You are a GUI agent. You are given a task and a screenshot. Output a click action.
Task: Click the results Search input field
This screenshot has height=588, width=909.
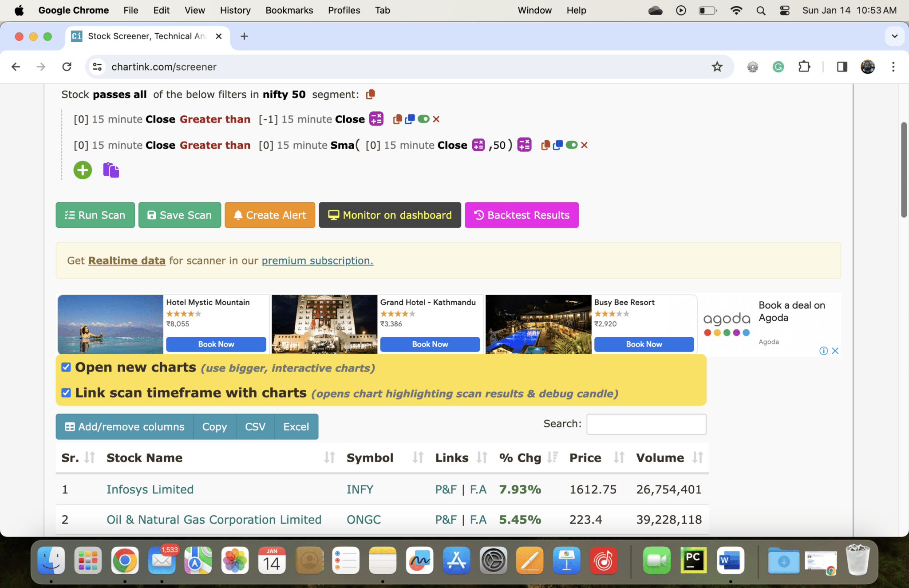(646, 424)
